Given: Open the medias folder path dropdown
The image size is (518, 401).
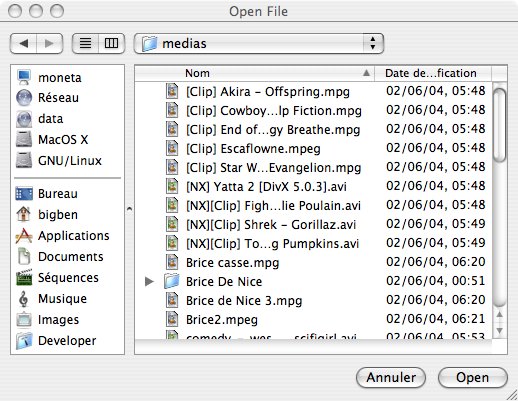Looking at the screenshot, I should click(x=259, y=43).
